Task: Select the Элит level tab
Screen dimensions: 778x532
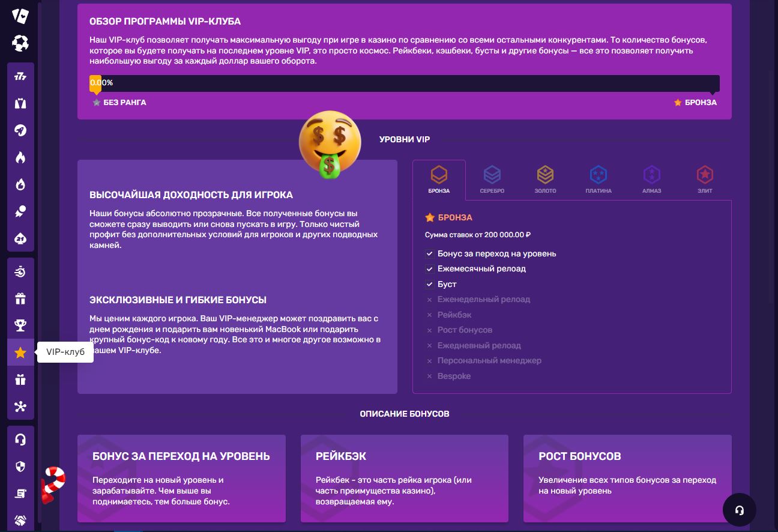Action: click(x=704, y=180)
